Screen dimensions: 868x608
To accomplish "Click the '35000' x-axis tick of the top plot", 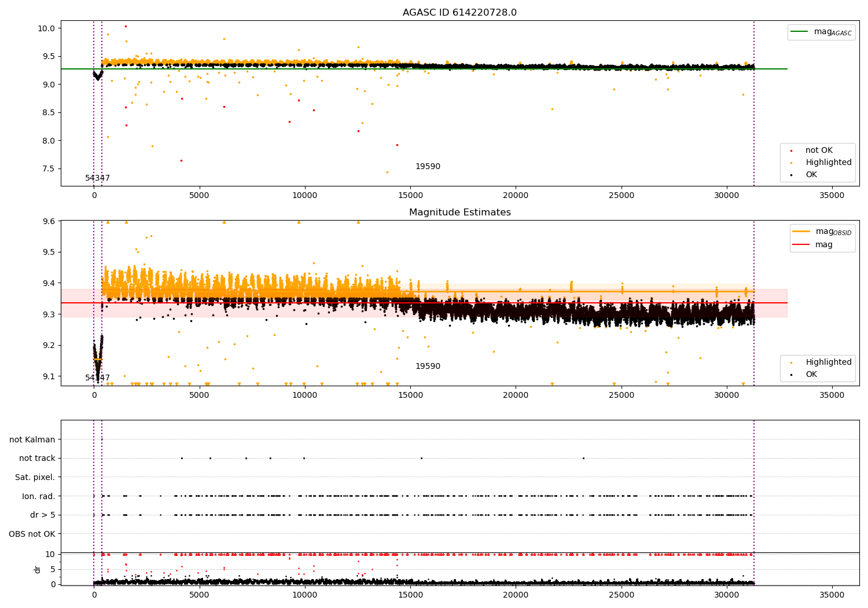I will [832, 196].
